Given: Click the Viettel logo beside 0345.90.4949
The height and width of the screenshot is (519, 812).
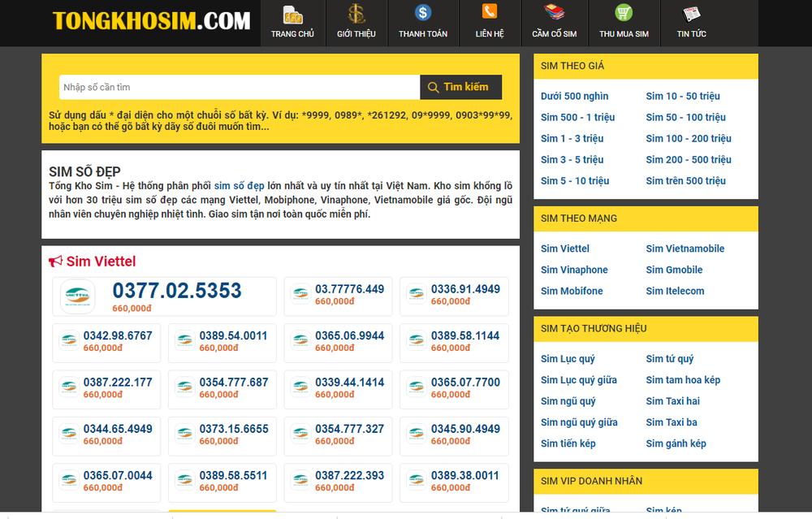Looking at the screenshot, I should tap(417, 434).
